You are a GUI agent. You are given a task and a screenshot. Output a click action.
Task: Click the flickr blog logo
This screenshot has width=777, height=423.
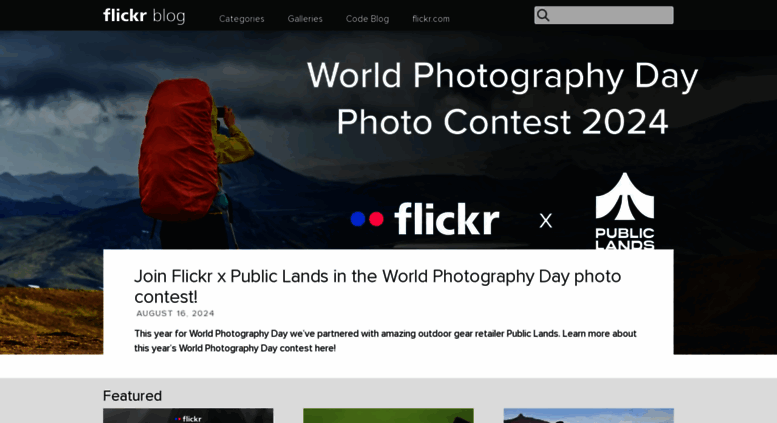click(144, 16)
